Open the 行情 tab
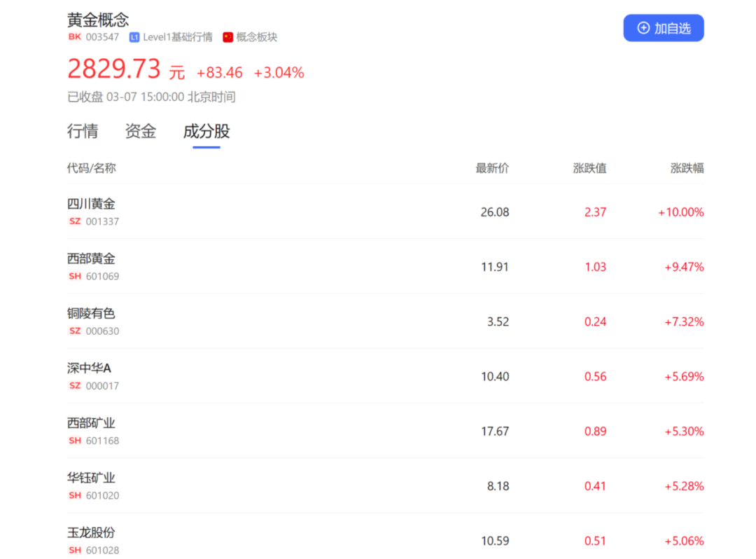The width and height of the screenshot is (756, 559). pos(83,131)
